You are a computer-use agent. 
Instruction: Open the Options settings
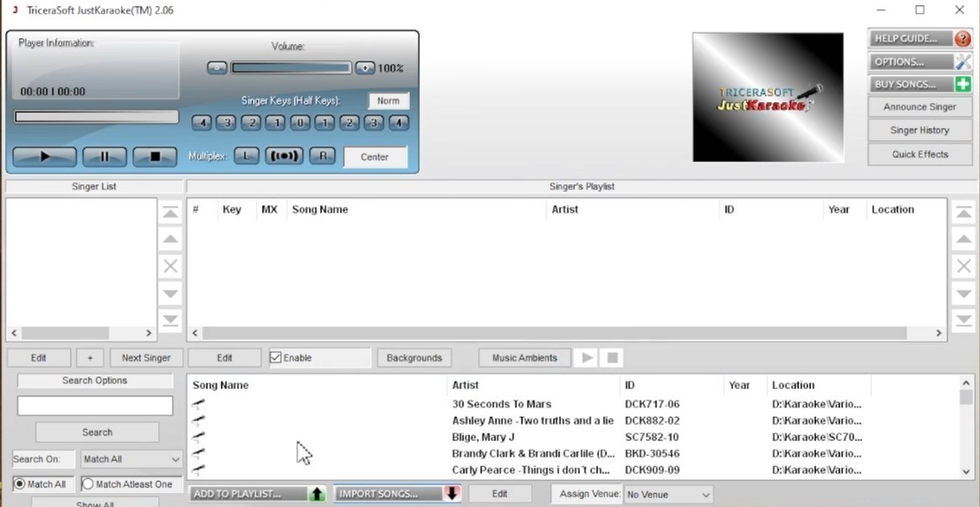[x=920, y=62]
